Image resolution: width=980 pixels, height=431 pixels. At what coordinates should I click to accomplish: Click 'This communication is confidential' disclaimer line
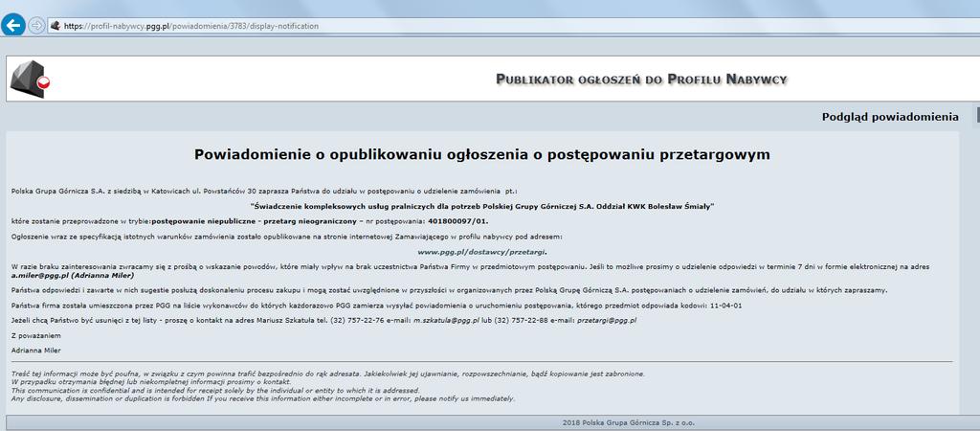point(215,390)
